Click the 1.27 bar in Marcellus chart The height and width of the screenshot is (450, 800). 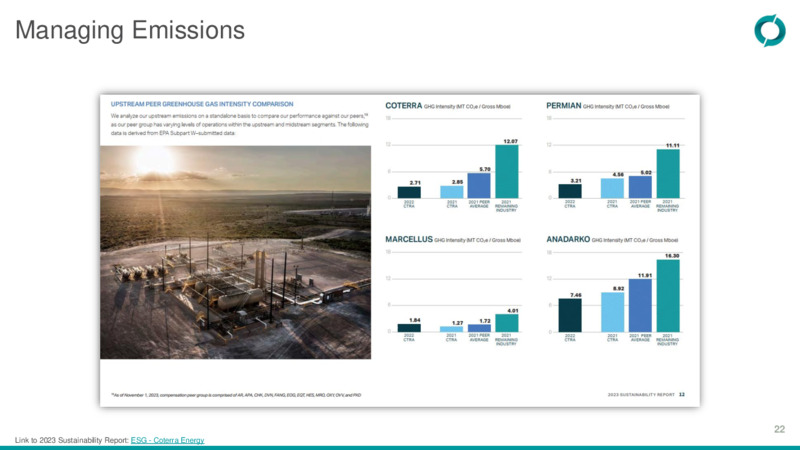click(x=452, y=329)
